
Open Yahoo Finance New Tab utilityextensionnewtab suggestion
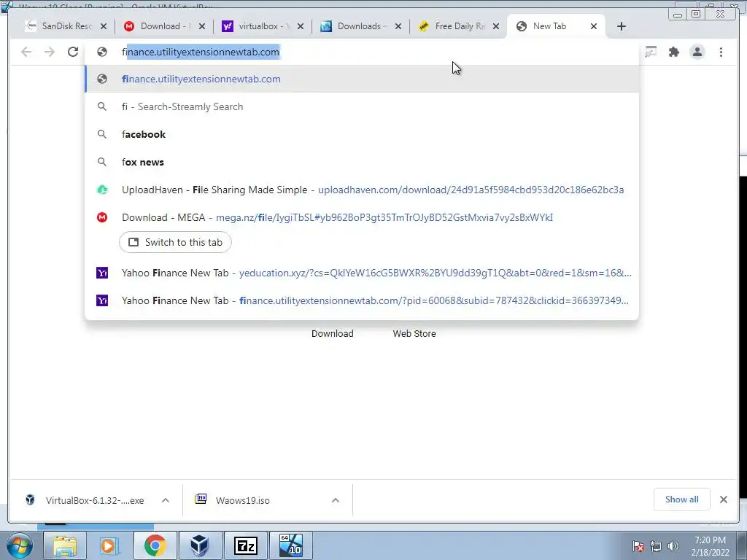point(362,300)
